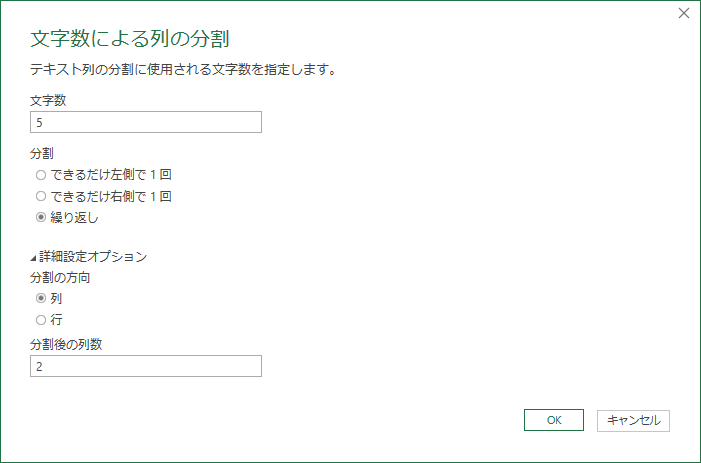Image resolution: width=701 pixels, height=463 pixels.
Task: Click the 分割の方向 label
Action: (62, 277)
